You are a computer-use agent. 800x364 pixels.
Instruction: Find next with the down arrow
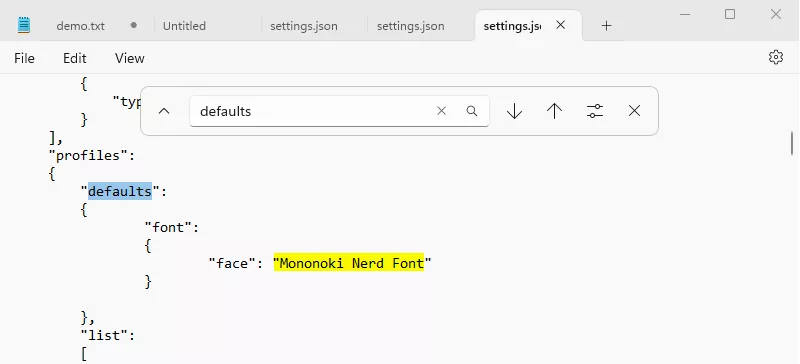[514, 111]
